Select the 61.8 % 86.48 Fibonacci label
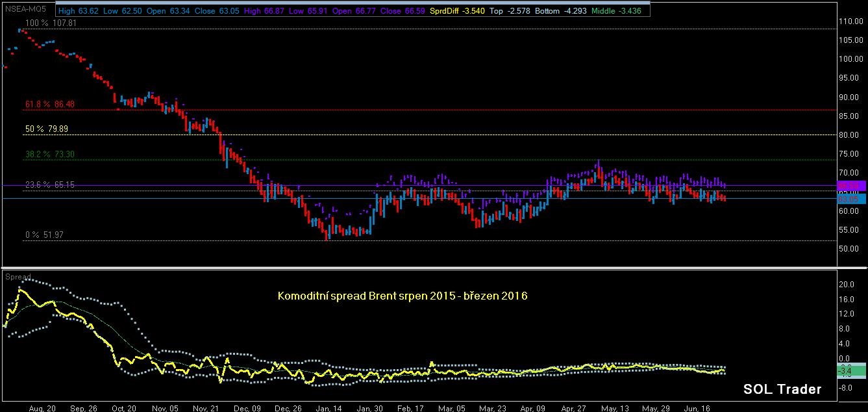This screenshot has height=412, width=868. (50, 104)
